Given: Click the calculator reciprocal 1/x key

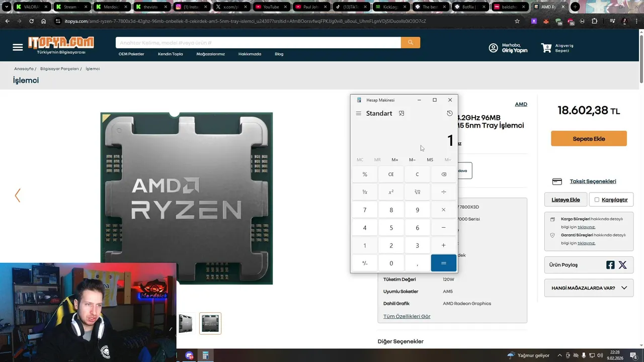Looking at the screenshot, I should pos(365,192).
